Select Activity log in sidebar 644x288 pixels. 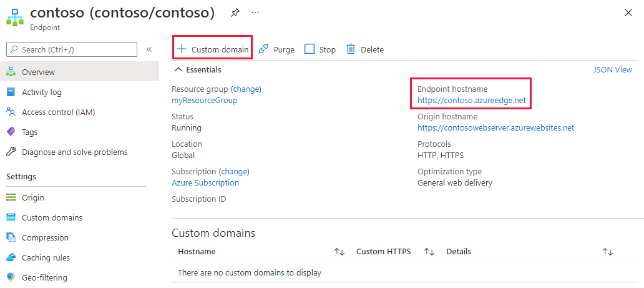[41, 92]
